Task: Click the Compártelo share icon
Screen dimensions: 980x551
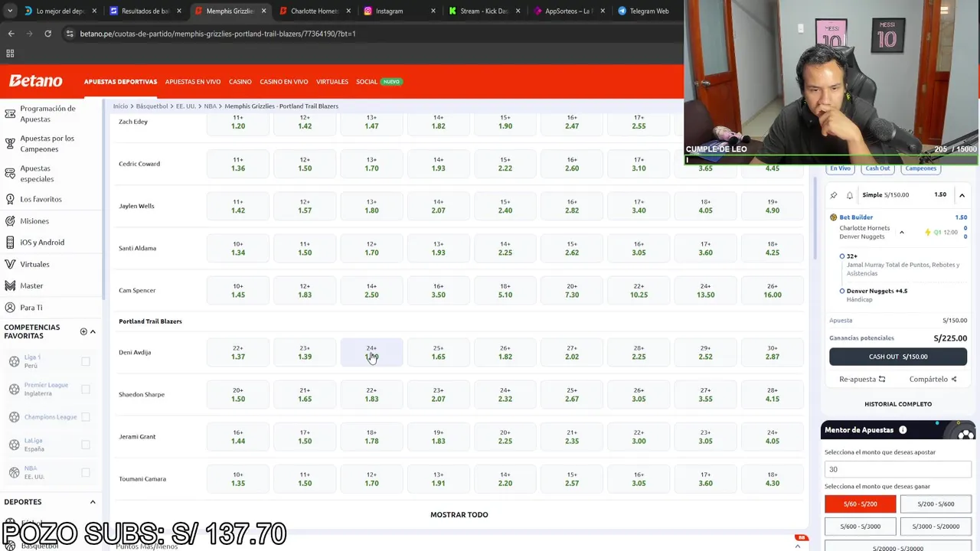Action: click(953, 379)
